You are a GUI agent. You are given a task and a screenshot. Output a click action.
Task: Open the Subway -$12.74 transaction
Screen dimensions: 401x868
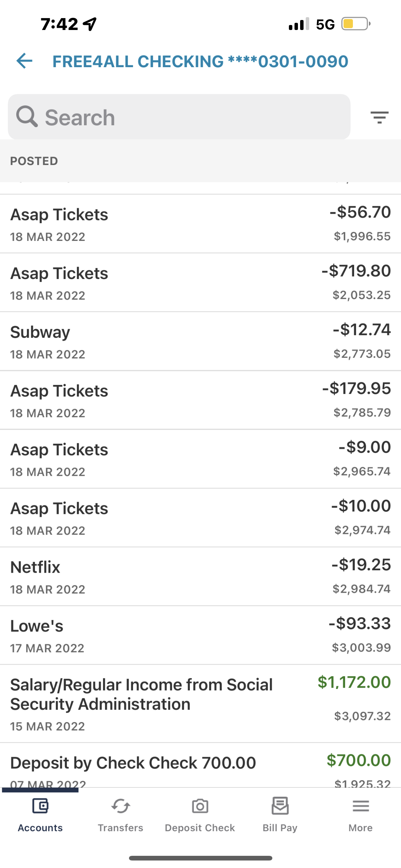tap(200, 341)
